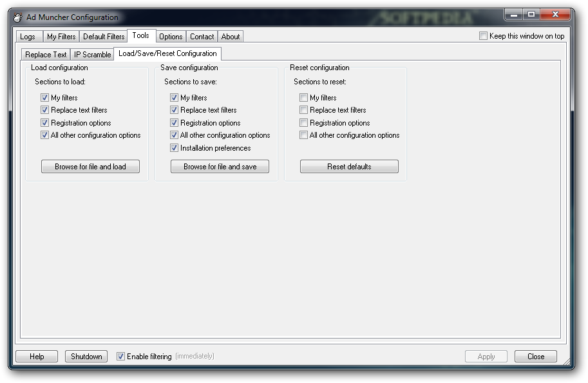Open the Default Filters tab
Screen dimensions: 588x383
(104, 36)
